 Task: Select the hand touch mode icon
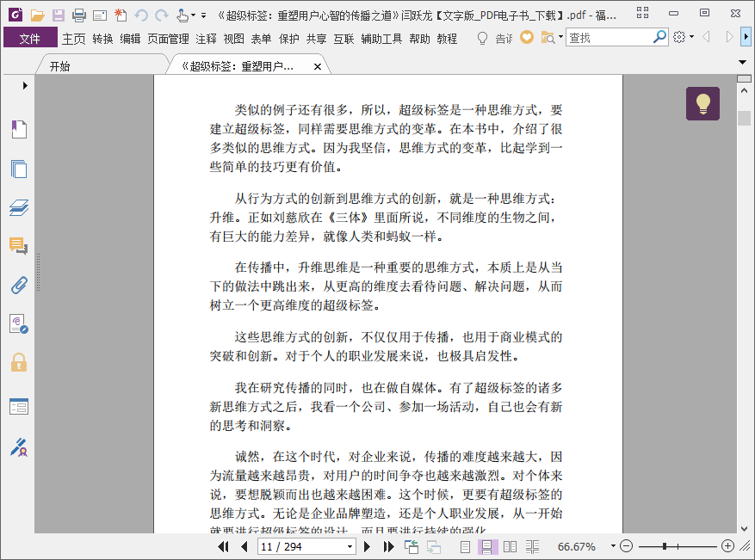pos(182,15)
